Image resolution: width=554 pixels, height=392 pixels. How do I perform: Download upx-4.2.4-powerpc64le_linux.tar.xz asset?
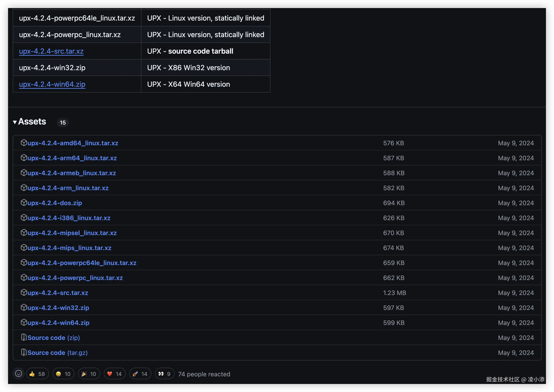[x=82, y=263]
